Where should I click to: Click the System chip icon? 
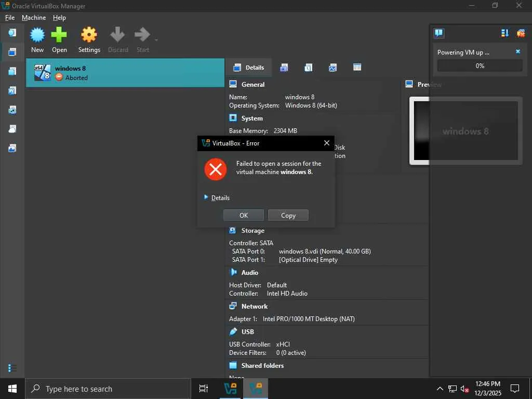tap(233, 118)
